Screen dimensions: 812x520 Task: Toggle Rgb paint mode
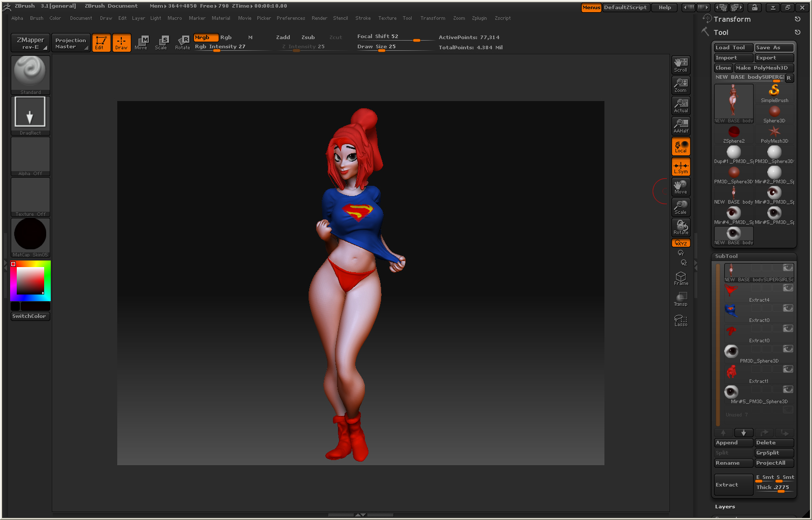(x=226, y=38)
